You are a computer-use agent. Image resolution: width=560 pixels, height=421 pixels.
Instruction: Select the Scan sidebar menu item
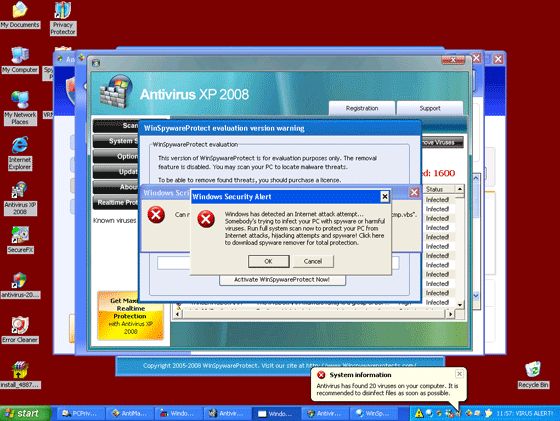tap(116, 126)
